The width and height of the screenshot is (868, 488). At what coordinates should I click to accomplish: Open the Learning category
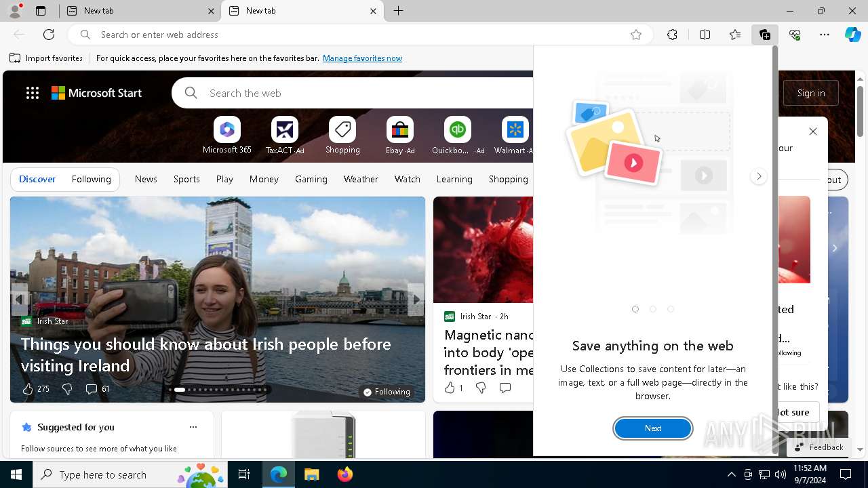(x=454, y=179)
